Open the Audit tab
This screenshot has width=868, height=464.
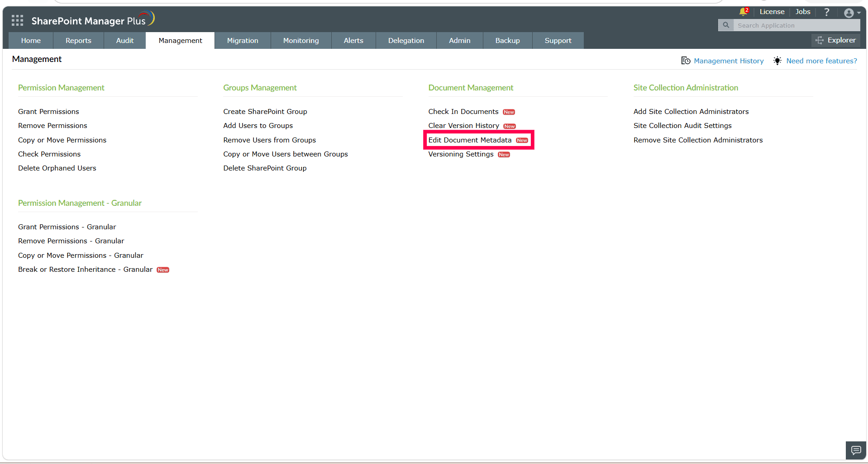click(x=125, y=40)
